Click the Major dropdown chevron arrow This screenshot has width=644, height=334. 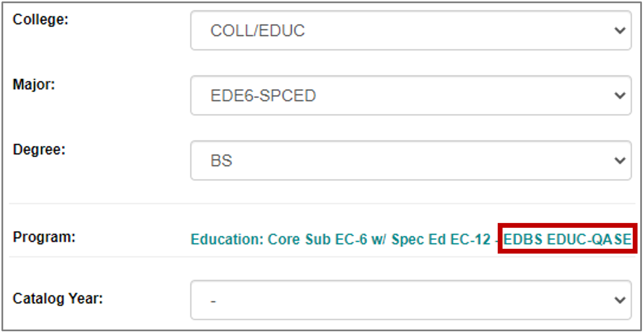coord(620,95)
